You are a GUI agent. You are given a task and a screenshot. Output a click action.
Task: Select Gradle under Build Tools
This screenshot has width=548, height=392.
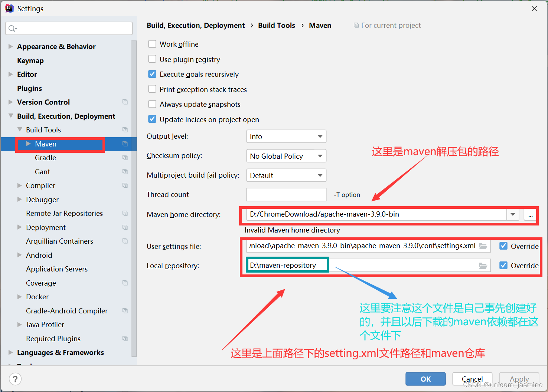click(45, 158)
